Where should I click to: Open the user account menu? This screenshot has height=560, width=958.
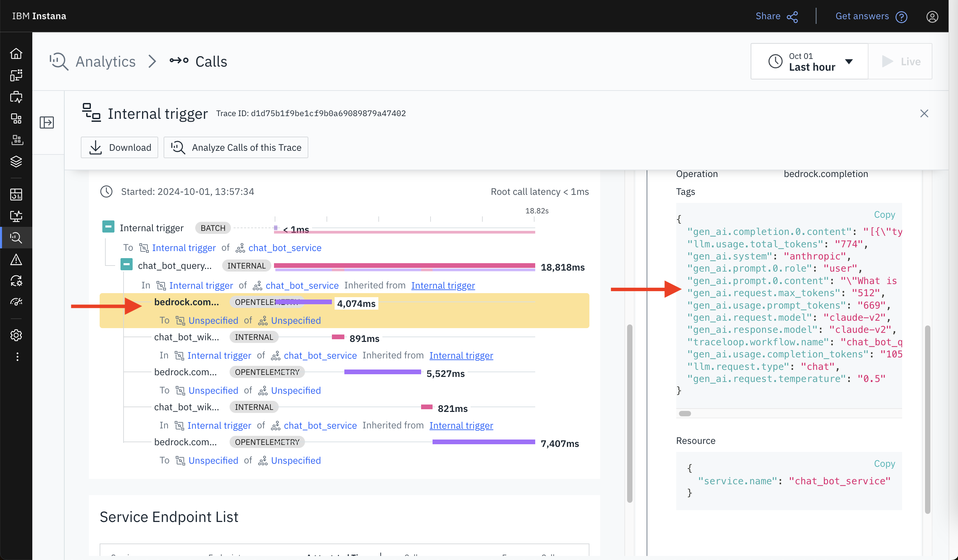click(932, 16)
